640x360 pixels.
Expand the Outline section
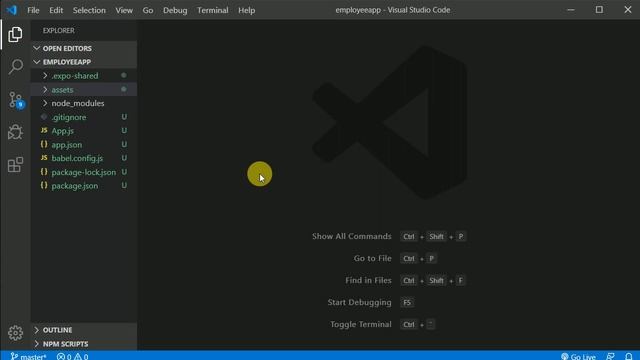37,330
